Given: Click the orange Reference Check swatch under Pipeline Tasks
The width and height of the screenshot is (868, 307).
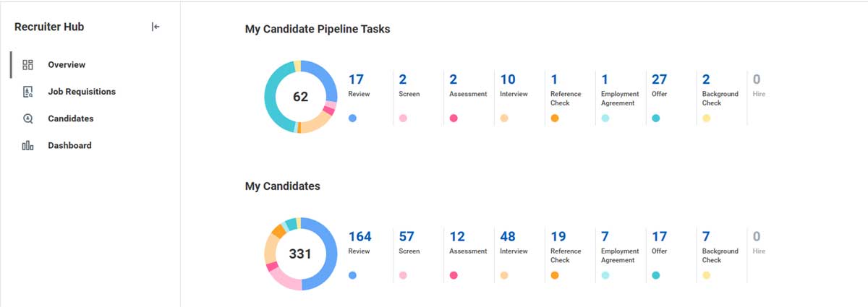Looking at the screenshot, I should coord(555,118).
